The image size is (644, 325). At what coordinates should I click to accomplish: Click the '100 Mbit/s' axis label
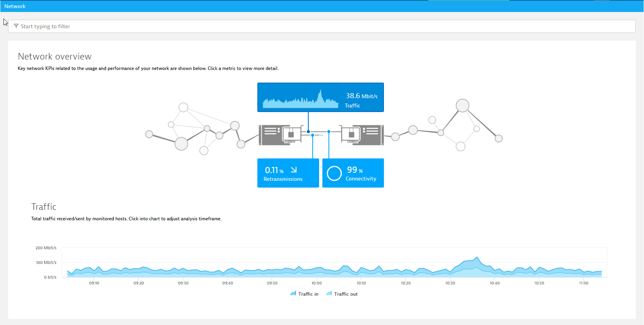pyautogui.click(x=46, y=262)
